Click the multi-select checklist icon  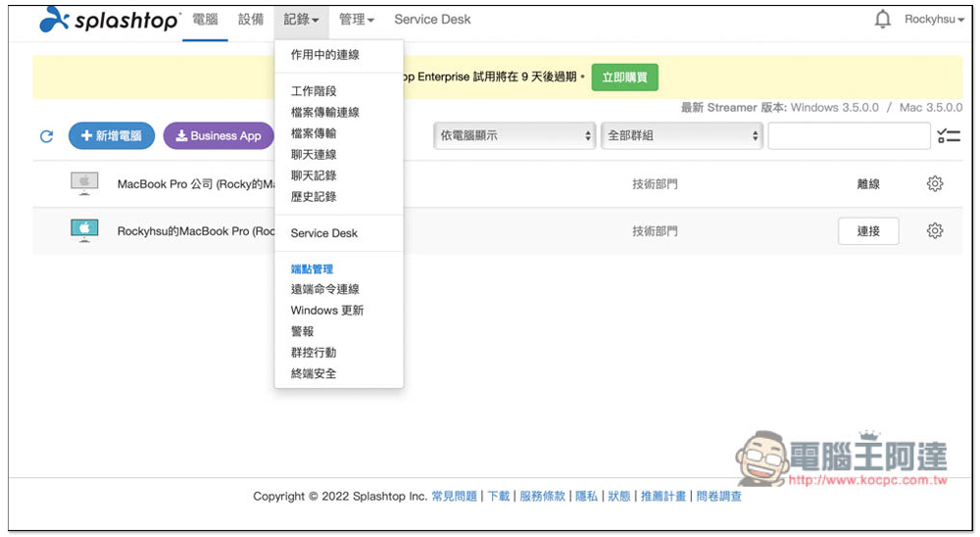(x=948, y=136)
